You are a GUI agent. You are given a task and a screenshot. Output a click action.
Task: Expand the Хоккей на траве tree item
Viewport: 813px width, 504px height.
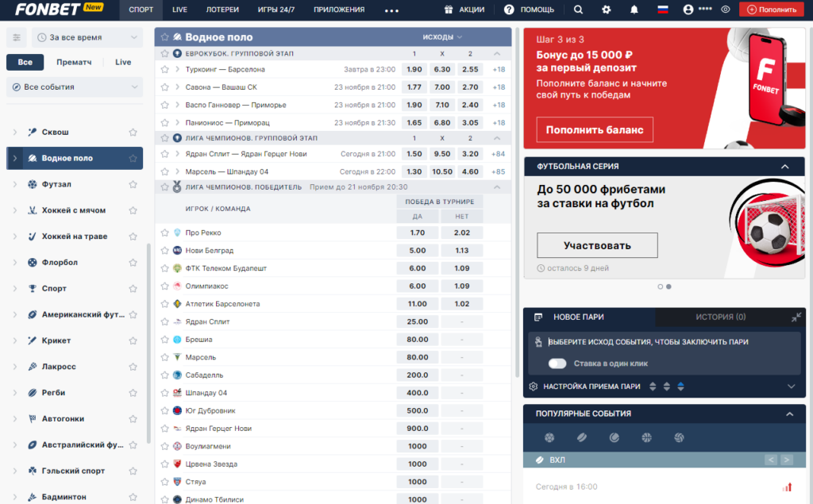[x=14, y=237]
